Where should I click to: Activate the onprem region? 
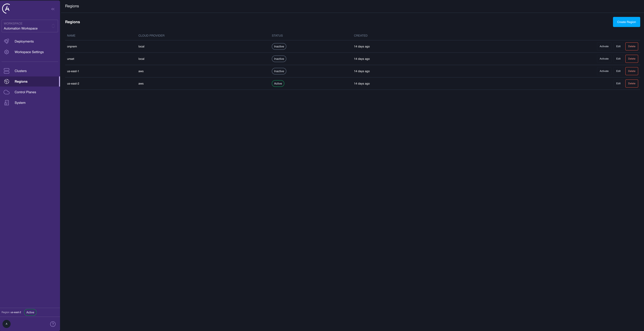click(604, 47)
